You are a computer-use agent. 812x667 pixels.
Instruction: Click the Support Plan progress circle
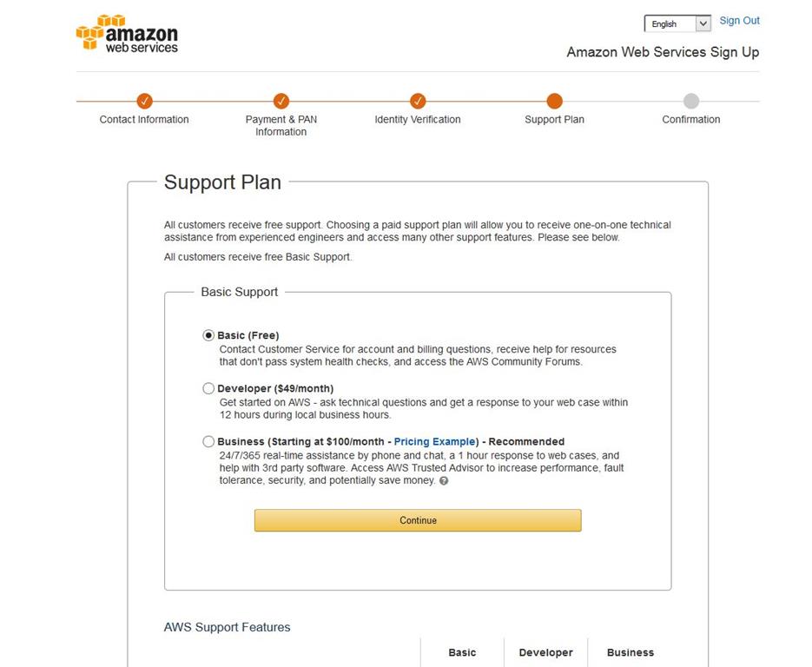tap(554, 101)
